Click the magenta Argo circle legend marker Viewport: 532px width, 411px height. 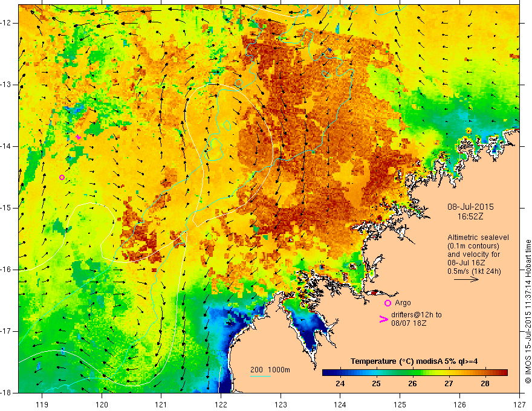(x=388, y=303)
